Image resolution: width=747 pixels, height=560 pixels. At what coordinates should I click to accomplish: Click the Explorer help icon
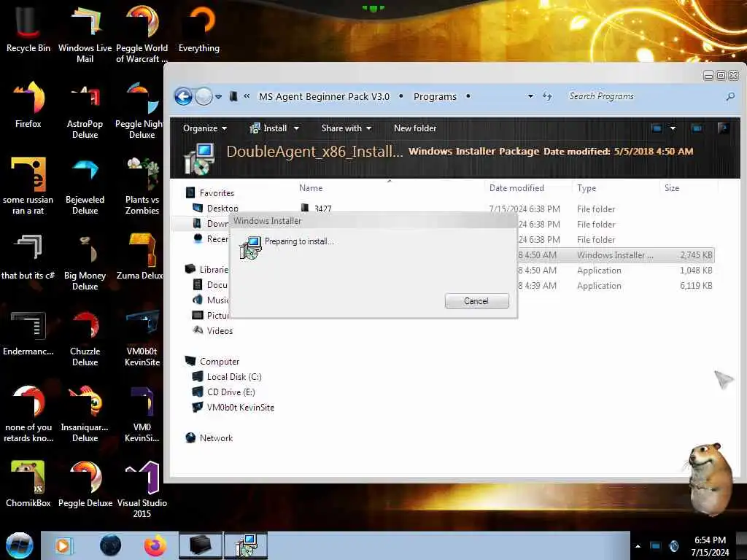(723, 128)
